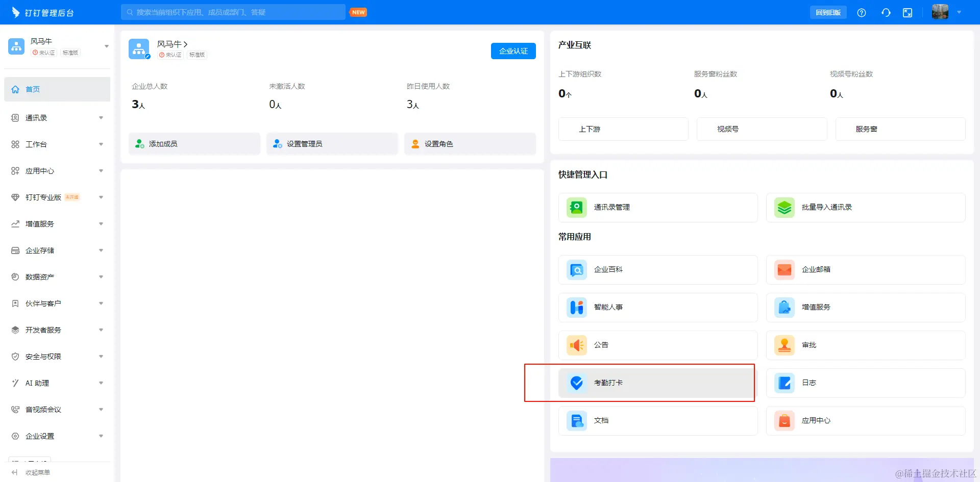Image resolution: width=980 pixels, height=482 pixels.
Task: Click the 回到旧版 button
Action: point(828,12)
